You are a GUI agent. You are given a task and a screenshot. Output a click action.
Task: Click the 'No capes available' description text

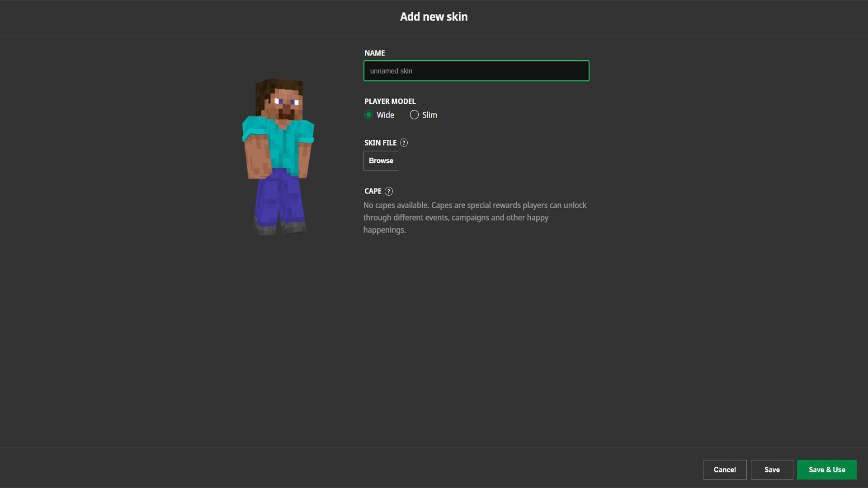475,217
